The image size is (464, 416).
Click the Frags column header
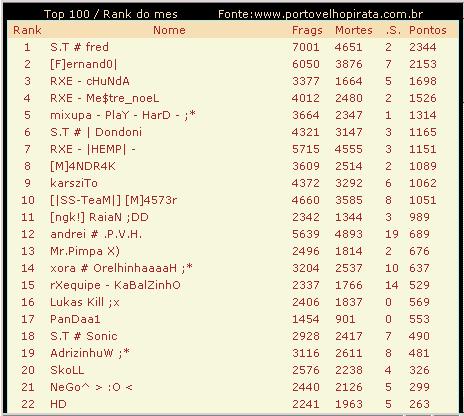point(307,30)
